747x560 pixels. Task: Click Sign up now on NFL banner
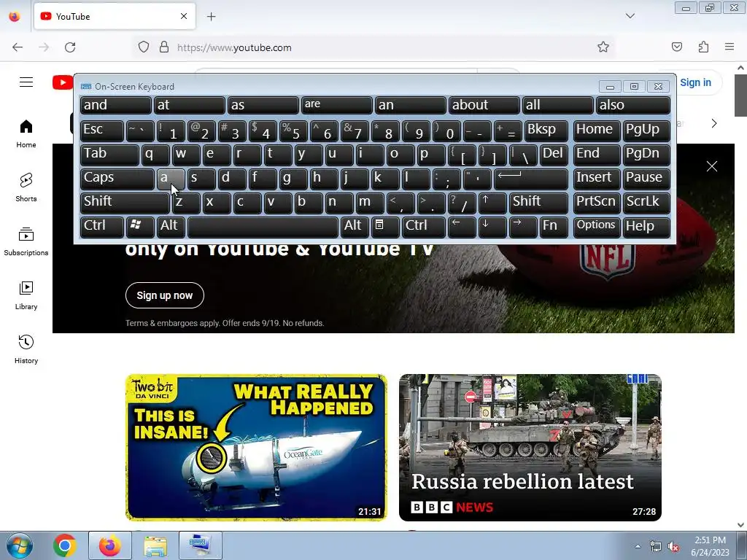[x=165, y=295]
